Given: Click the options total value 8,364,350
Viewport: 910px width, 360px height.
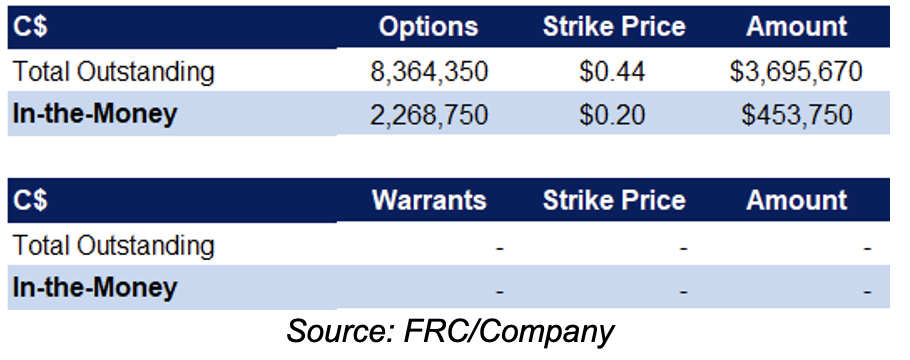Looking at the screenshot, I should (x=429, y=72).
